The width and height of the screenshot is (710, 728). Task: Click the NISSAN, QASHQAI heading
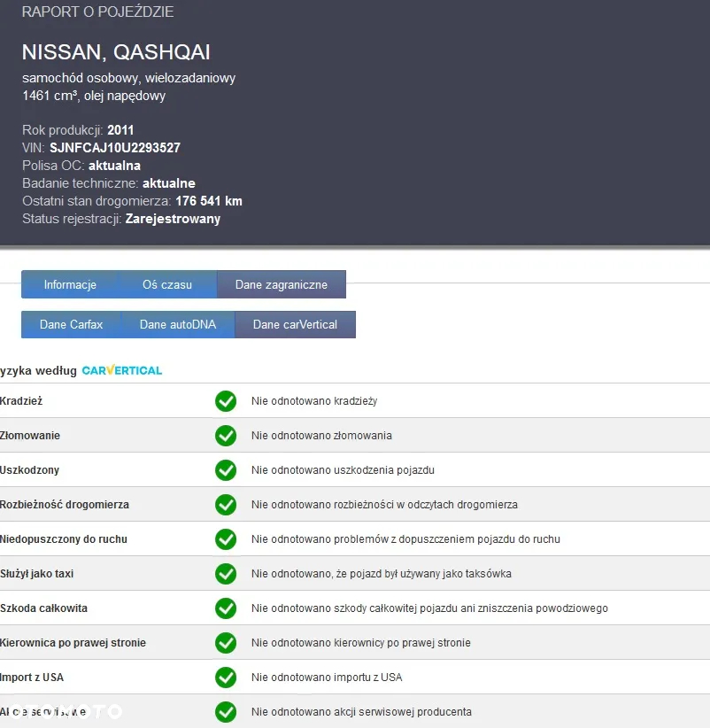[116, 51]
